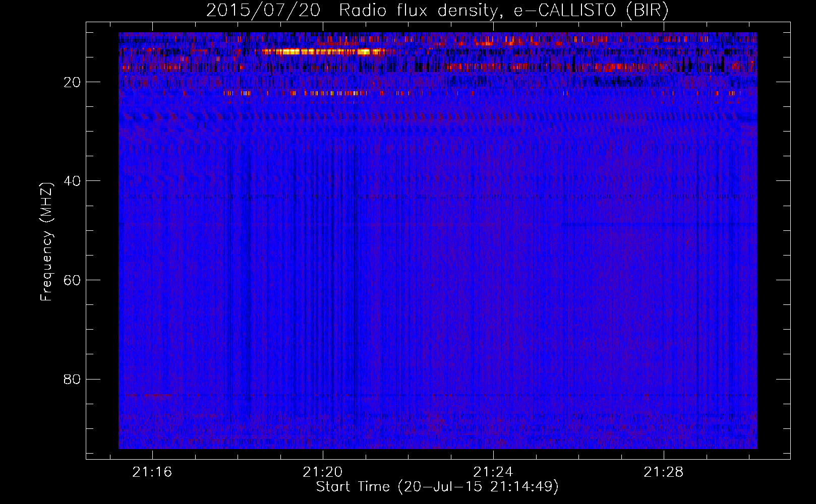Image resolution: width=816 pixels, height=504 pixels.
Task: Click the 21:24 time tick label
Action: click(x=493, y=472)
